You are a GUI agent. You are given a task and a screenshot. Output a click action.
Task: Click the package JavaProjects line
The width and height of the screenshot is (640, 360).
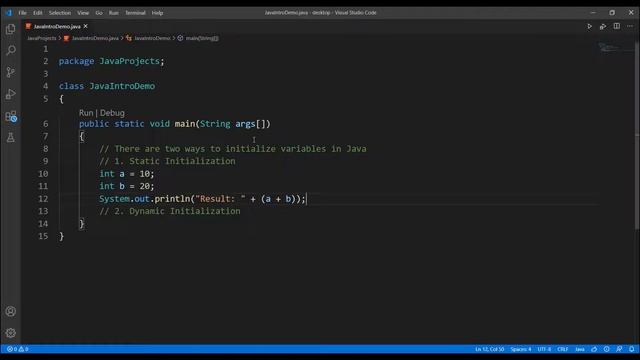111,61
